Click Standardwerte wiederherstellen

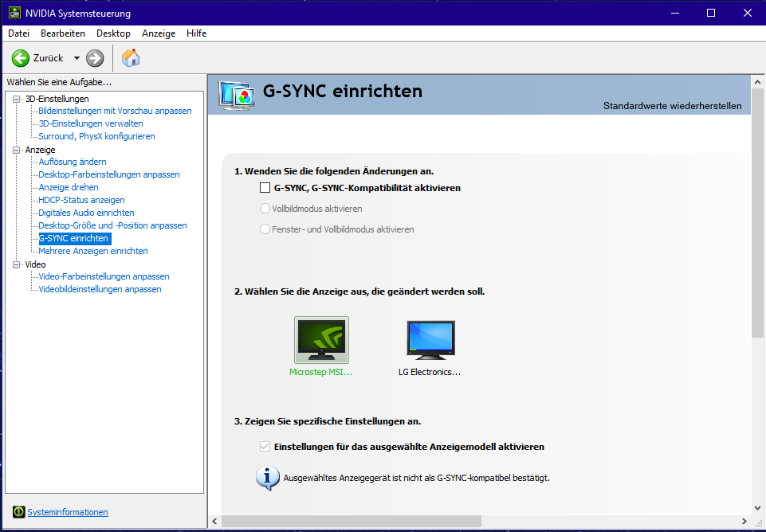point(672,106)
